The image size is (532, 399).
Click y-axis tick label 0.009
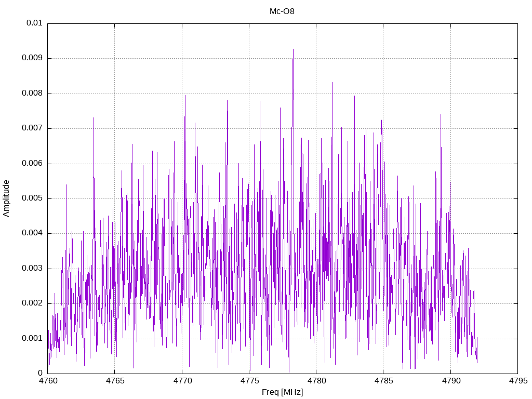click(32, 58)
